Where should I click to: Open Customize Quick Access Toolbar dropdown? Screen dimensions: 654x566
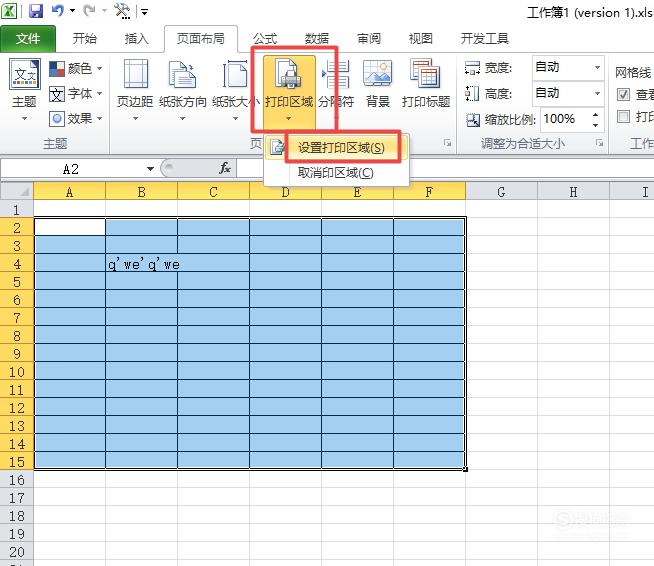[x=144, y=12]
